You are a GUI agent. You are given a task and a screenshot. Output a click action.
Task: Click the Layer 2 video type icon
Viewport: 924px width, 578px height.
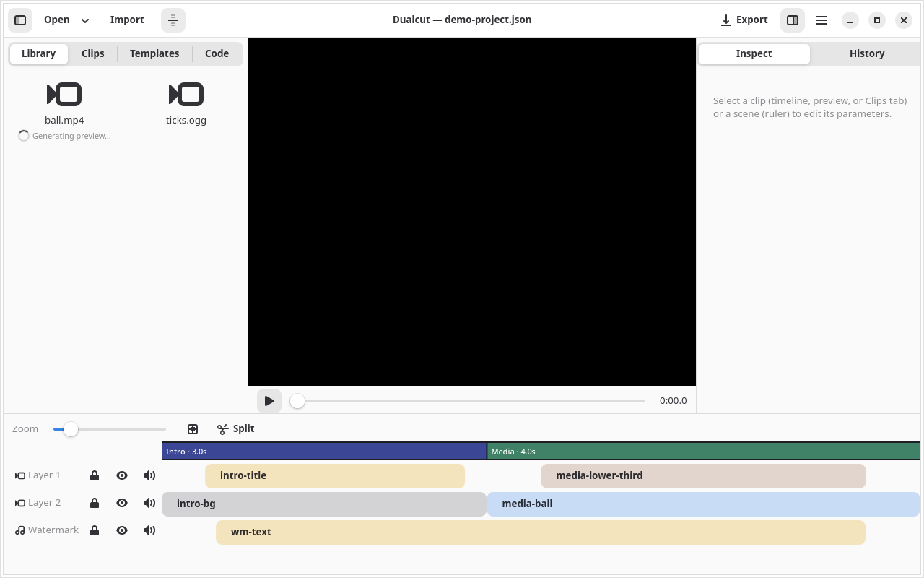pos(20,503)
